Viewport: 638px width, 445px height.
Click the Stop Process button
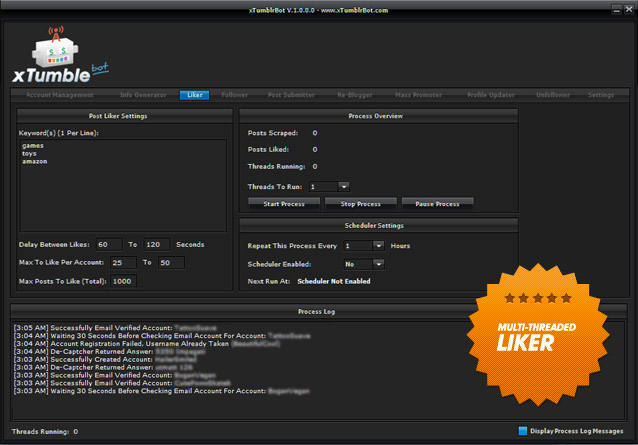361,203
